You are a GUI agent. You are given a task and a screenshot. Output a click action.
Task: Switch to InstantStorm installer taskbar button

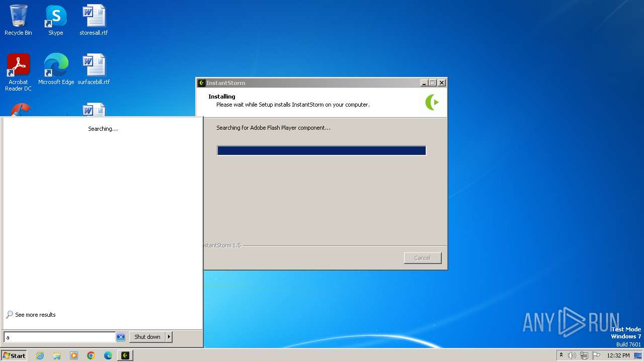coord(125,355)
